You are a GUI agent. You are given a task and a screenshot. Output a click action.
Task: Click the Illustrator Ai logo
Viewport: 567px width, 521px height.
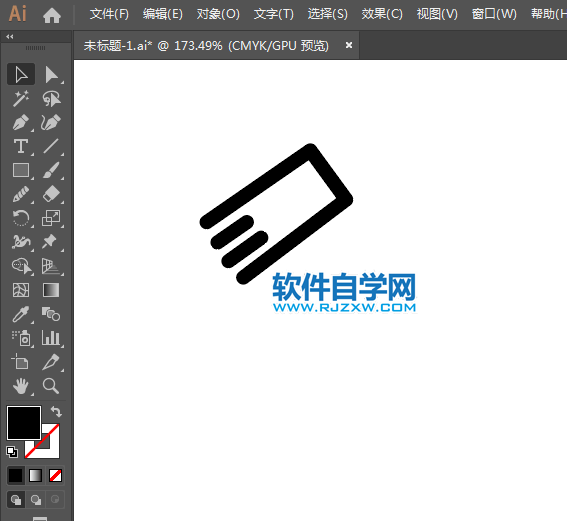point(18,14)
